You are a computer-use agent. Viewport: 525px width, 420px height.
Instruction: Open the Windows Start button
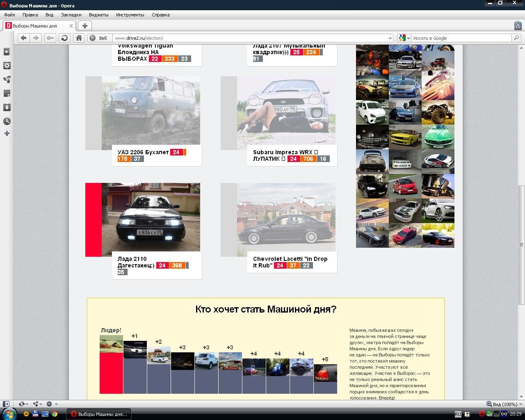(10, 413)
